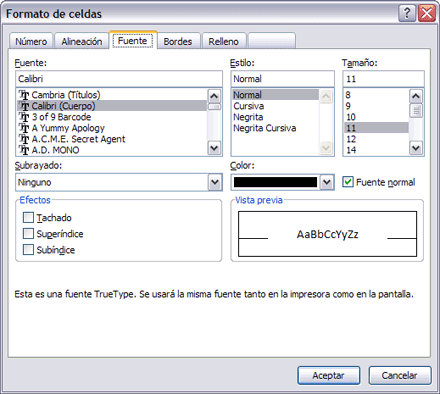Click TrueType icon beside A.C.M.E. Secret Agent
Viewport: 440px width, 394px height.
point(24,139)
